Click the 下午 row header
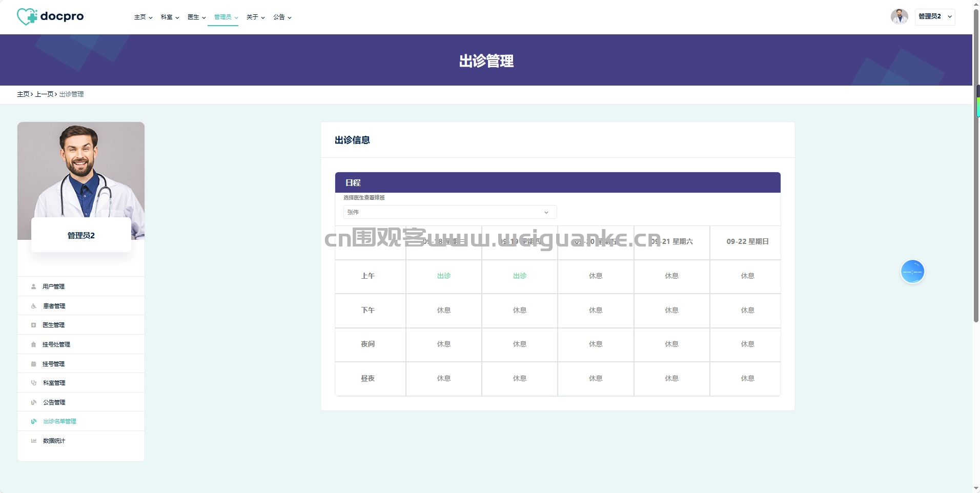The height and width of the screenshot is (493, 980). click(x=370, y=311)
